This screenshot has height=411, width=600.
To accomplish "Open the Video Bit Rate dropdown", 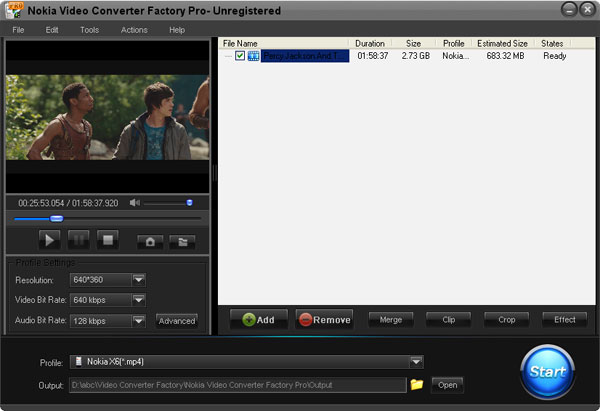I will point(139,300).
